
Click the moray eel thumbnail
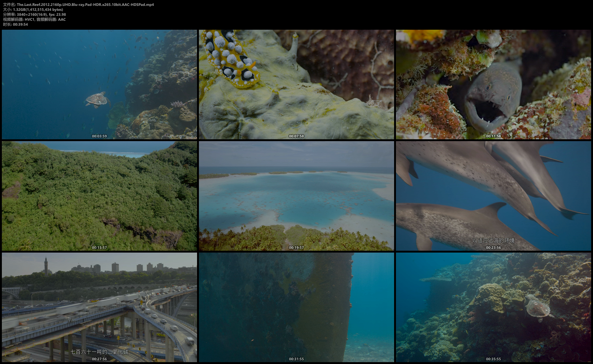[x=493, y=84]
